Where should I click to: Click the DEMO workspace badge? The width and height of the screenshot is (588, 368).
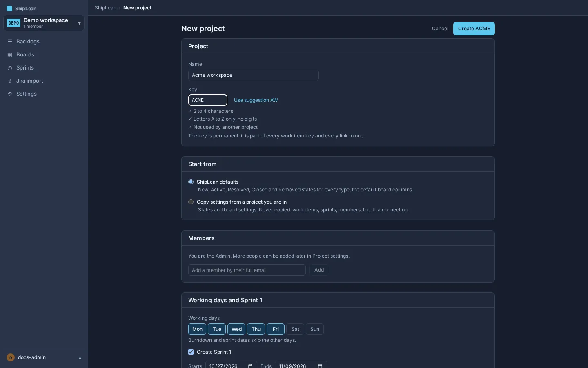point(13,23)
